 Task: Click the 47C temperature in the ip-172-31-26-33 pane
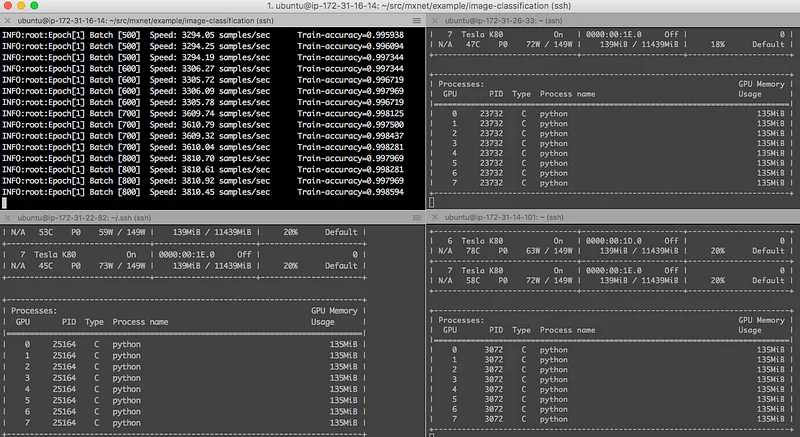(x=473, y=44)
